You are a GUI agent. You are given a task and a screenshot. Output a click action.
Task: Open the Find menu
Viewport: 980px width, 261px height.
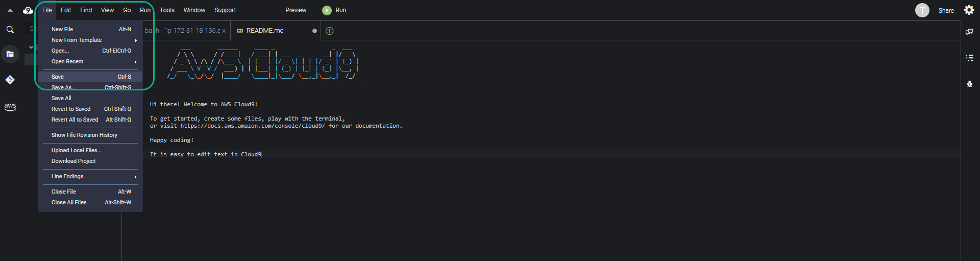(86, 10)
